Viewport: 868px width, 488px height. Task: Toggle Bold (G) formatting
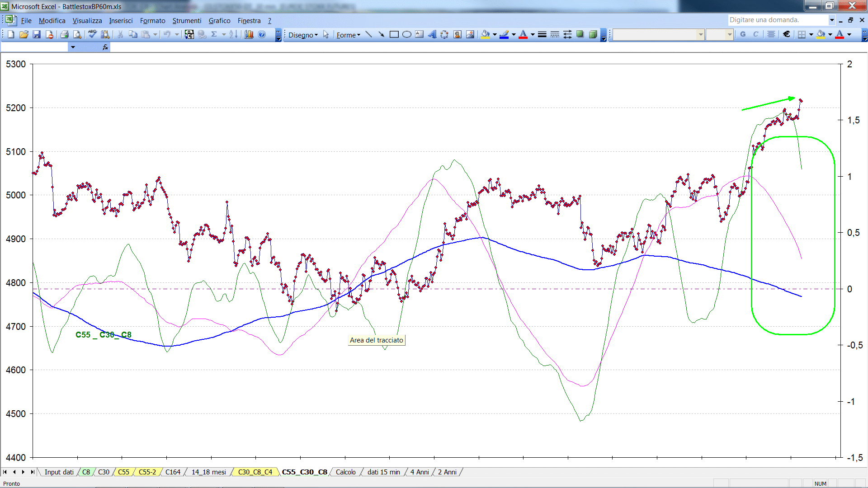[x=743, y=34]
